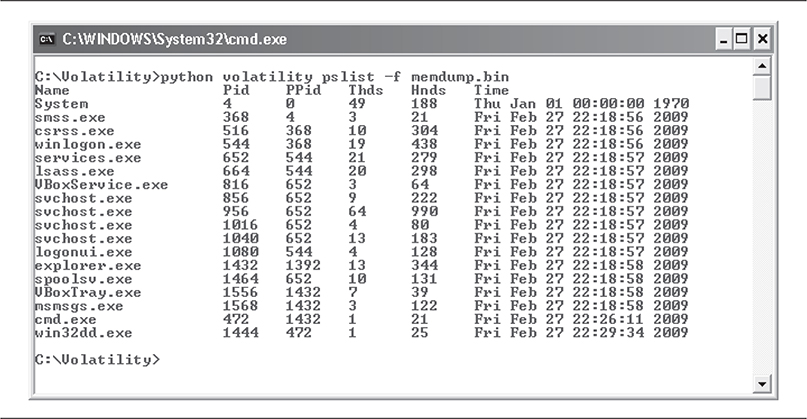Click the Pid column header

236,91
